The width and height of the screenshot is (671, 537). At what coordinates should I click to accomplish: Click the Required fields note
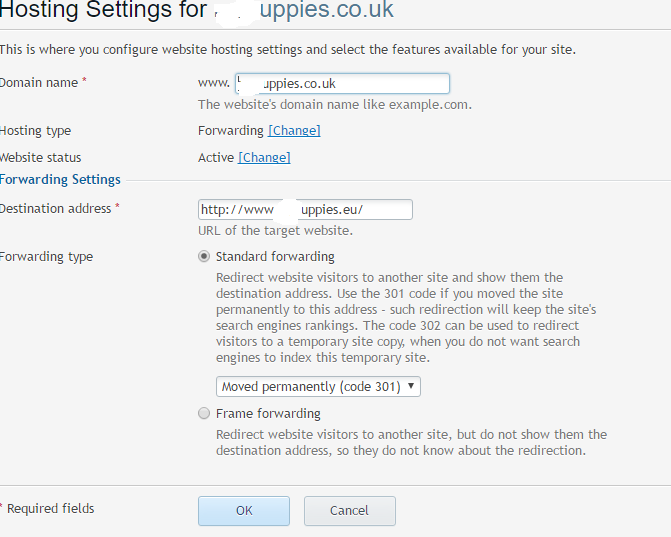click(50, 509)
